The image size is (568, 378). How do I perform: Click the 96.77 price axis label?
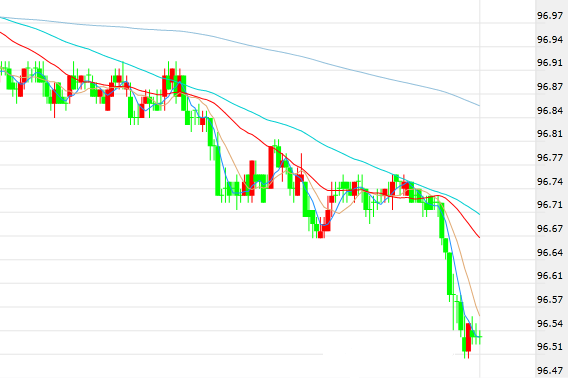pos(550,158)
